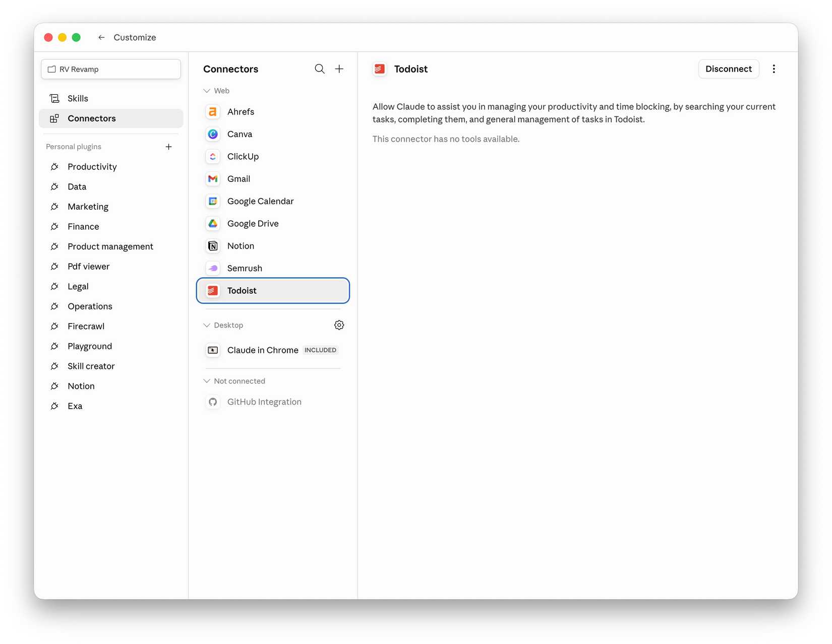Open the Notion personal plugin

pos(111,386)
